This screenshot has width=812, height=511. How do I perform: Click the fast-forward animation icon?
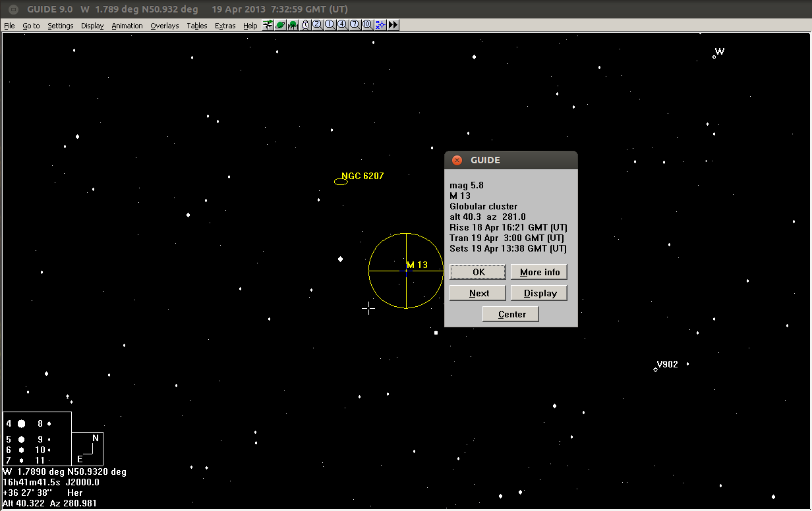pos(393,25)
